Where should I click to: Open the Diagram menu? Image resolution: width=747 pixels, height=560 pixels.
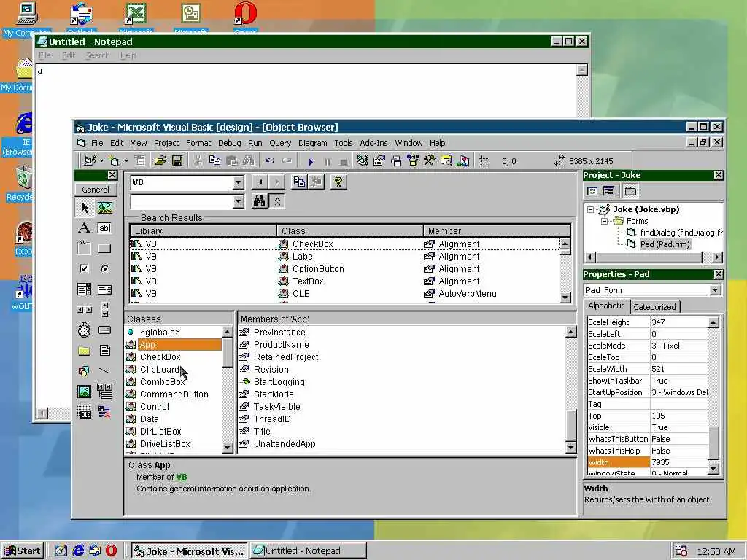312,143
